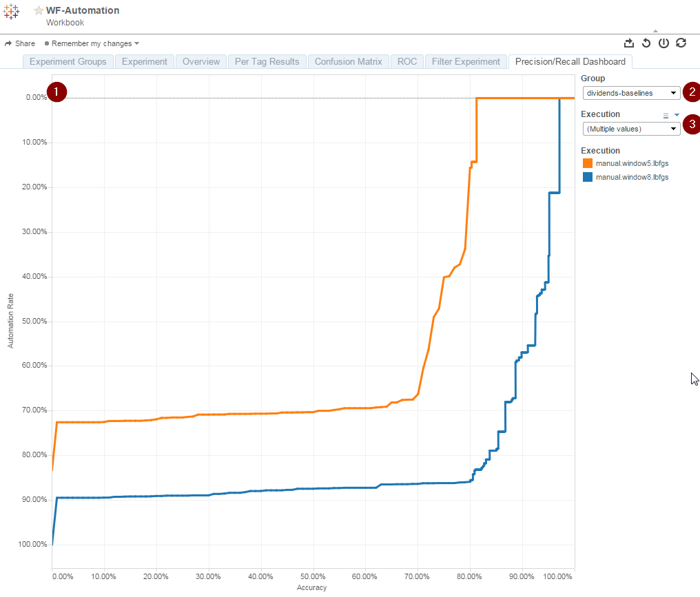700x597 pixels.
Task: Click the revert (undo arrow) icon
Action: (646, 43)
